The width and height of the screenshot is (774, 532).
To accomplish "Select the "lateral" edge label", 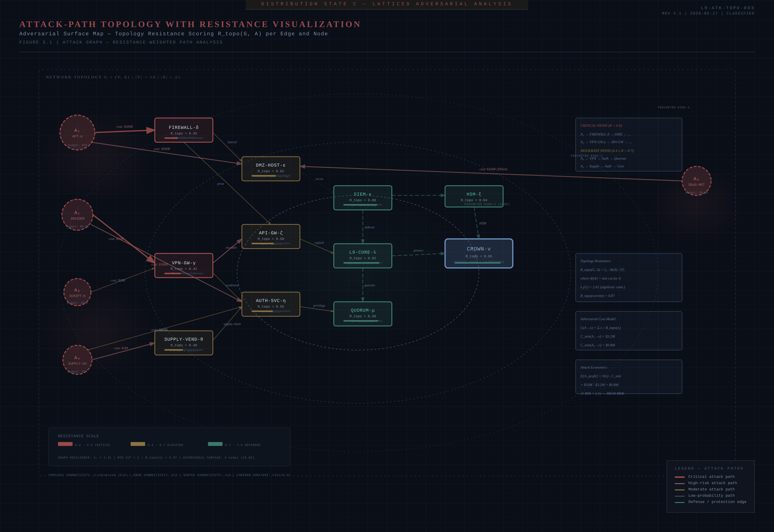I will tap(232, 142).
